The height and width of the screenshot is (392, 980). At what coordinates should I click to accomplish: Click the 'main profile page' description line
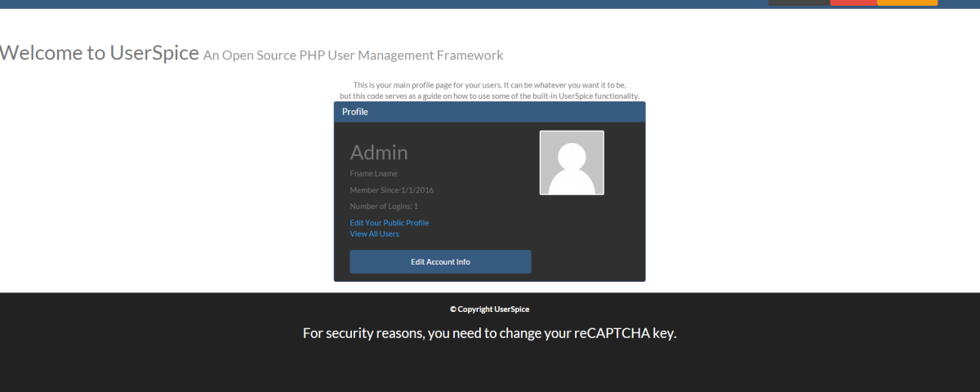(489, 85)
